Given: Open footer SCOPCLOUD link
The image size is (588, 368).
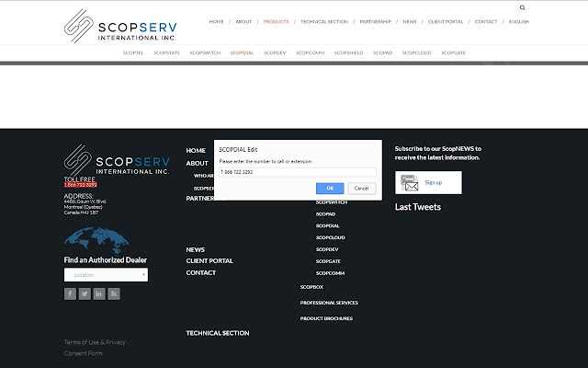Looking at the screenshot, I should [x=331, y=237].
